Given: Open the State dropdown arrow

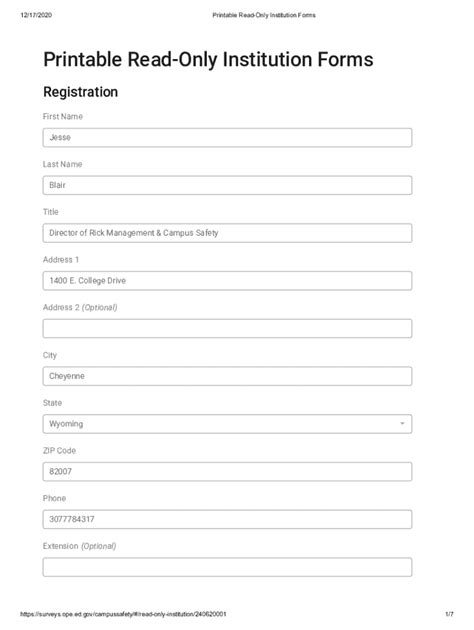Looking at the screenshot, I should point(402,423).
